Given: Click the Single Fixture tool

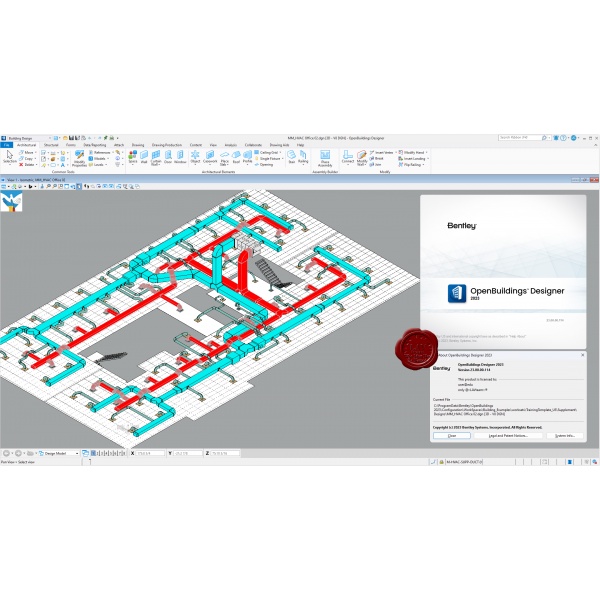Looking at the screenshot, I should [267, 158].
